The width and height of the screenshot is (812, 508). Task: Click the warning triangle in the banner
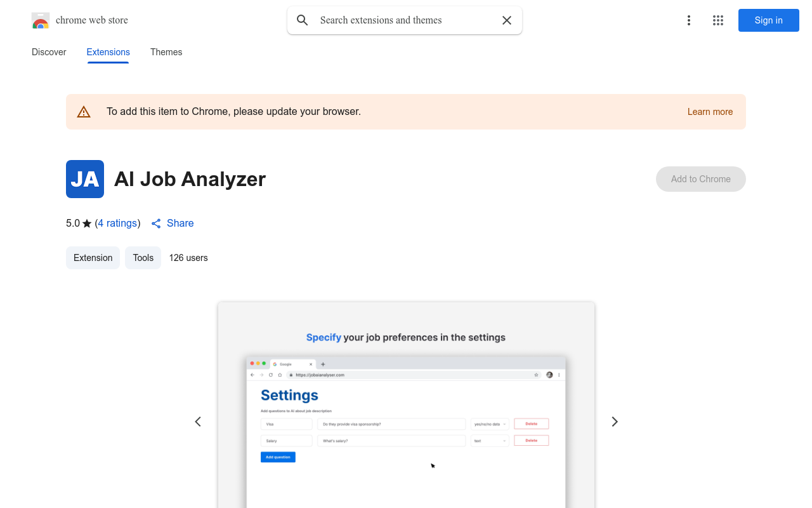click(x=84, y=111)
